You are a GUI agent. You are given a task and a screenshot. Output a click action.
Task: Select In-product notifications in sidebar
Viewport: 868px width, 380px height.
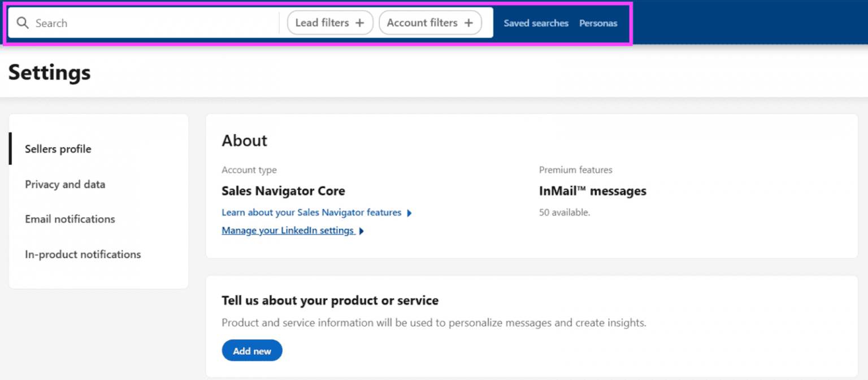(83, 254)
